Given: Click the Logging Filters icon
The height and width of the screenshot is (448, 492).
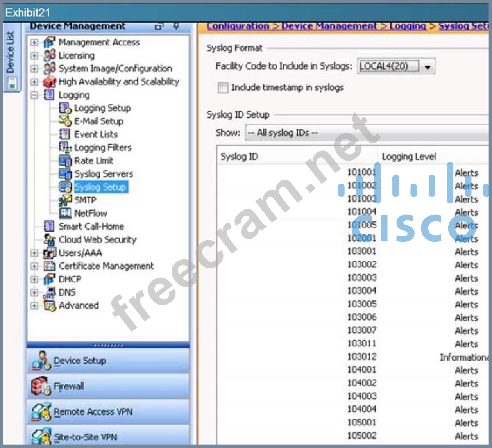Looking at the screenshot, I should 65,147.
